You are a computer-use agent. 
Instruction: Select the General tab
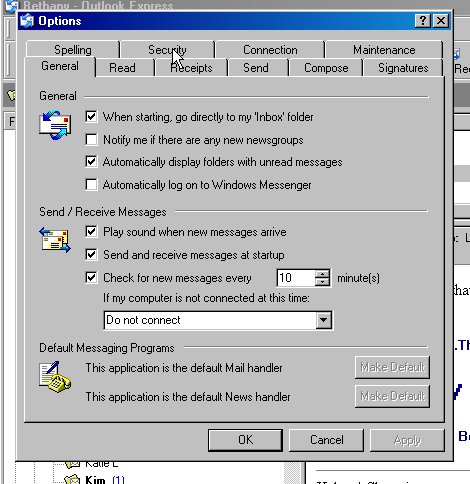coord(60,66)
